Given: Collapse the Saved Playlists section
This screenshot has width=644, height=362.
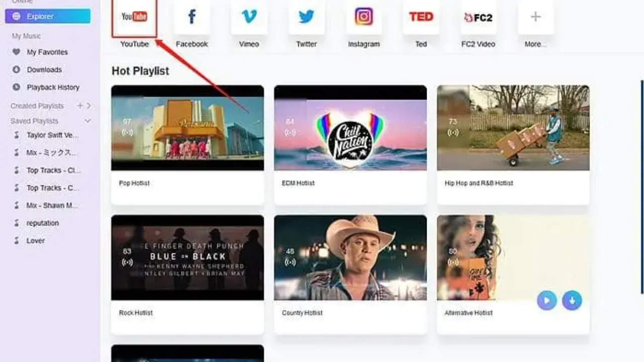Looking at the screenshot, I should (x=88, y=121).
